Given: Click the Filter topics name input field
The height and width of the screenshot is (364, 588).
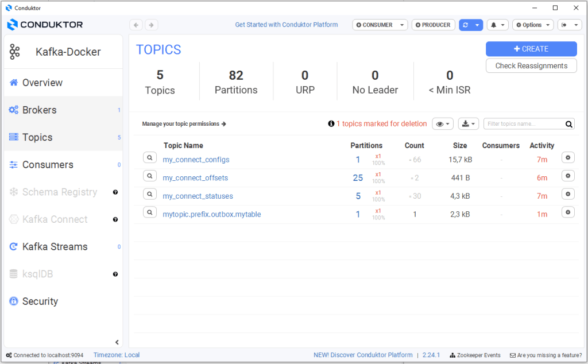Looking at the screenshot, I should 523,124.
